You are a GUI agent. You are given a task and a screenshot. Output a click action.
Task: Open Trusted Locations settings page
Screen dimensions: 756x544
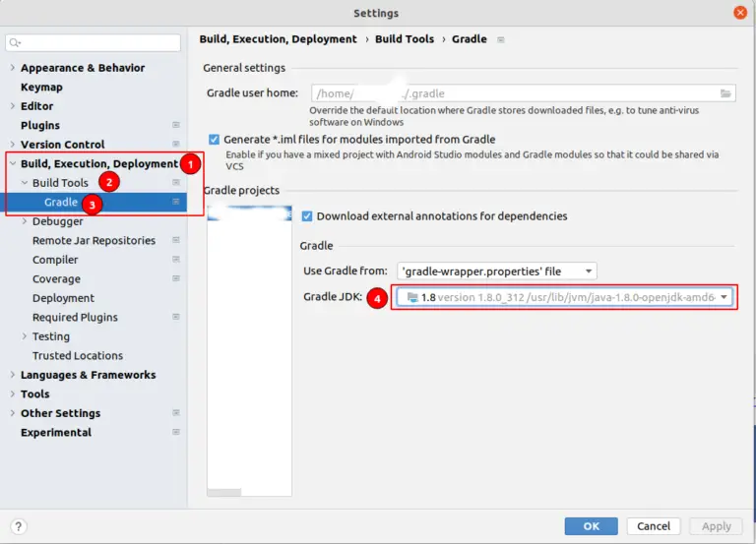coord(77,355)
